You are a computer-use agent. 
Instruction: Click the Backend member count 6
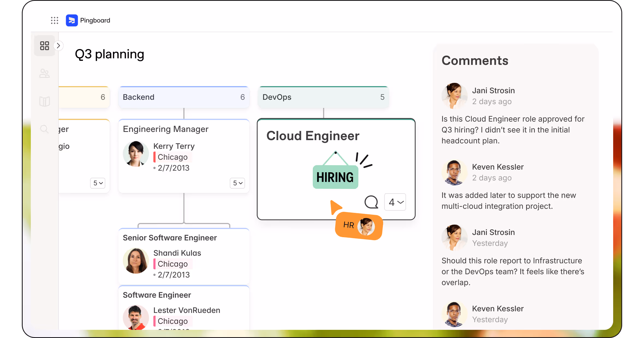point(243,97)
